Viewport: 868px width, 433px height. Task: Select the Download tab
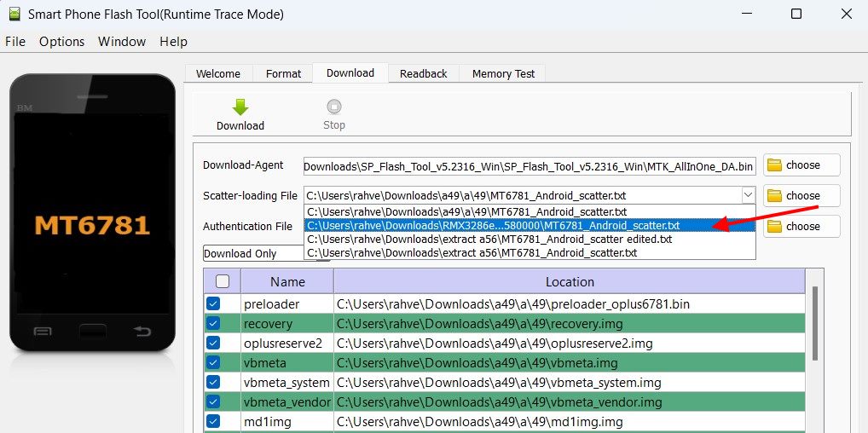click(x=350, y=72)
